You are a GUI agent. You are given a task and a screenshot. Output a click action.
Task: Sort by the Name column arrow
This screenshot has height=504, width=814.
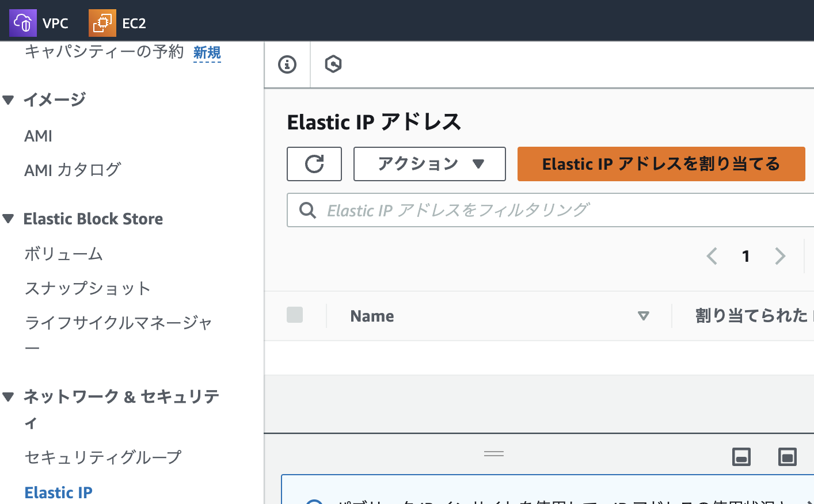[644, 316]
